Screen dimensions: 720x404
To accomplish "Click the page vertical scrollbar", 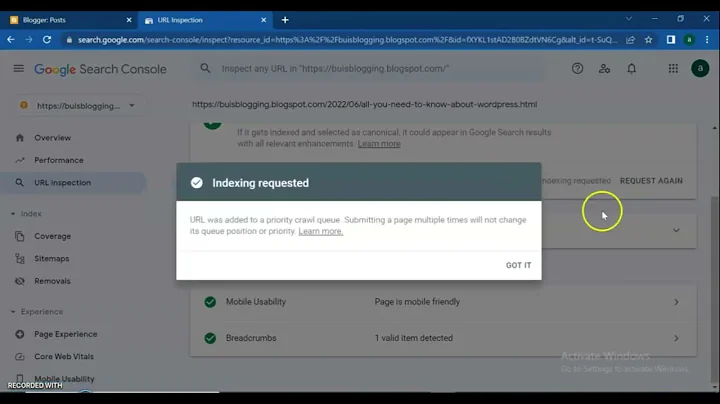I will point(714,288).
